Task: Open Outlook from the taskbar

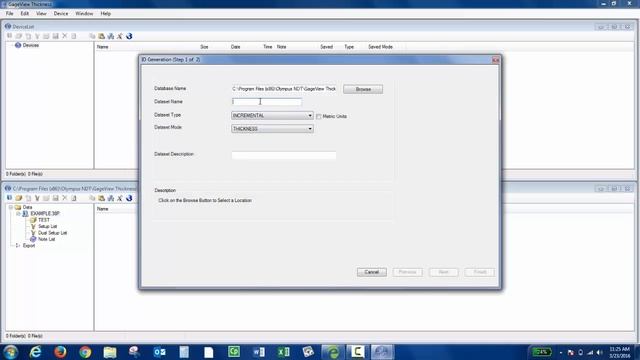Action: (159, 352)
